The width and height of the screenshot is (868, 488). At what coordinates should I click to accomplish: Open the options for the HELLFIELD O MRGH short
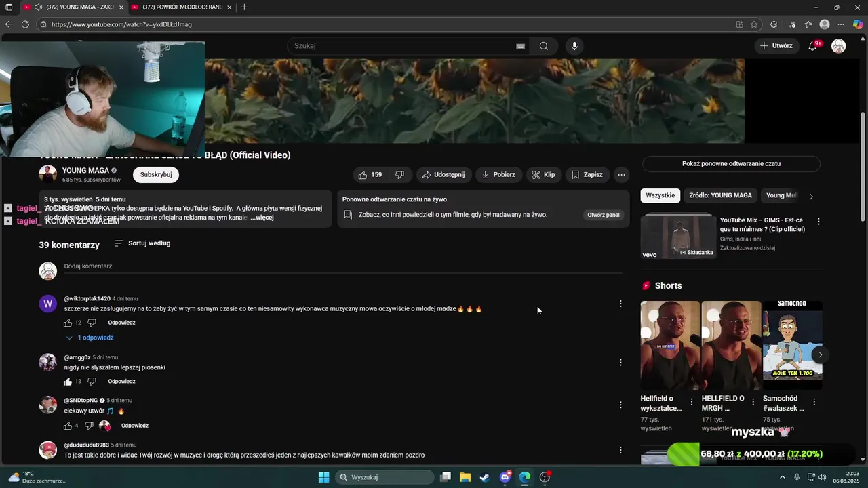pyautogui.click(x=753, y=402)
